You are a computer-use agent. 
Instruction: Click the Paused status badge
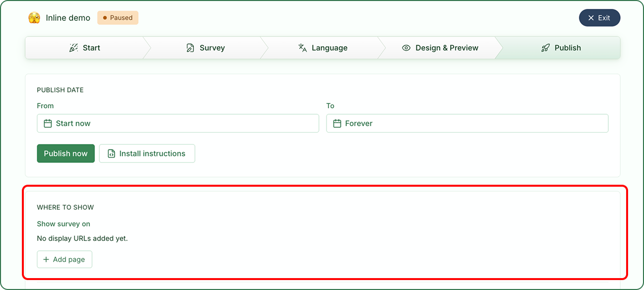pos(118,18)
